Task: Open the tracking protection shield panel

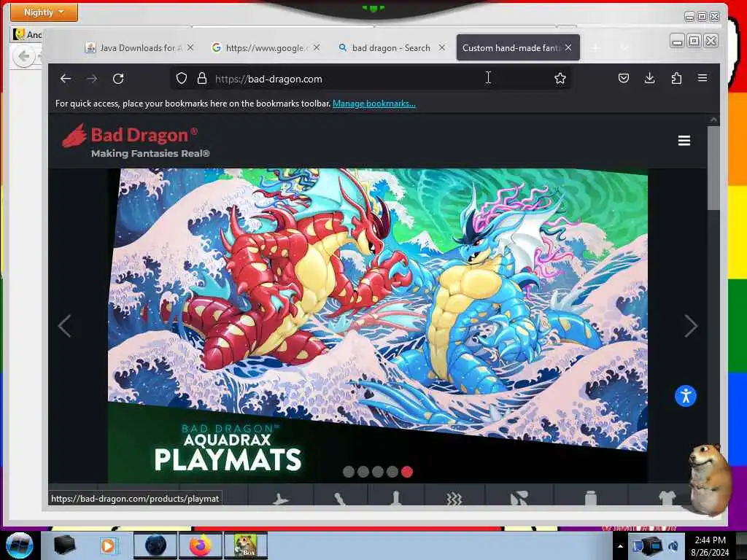Action: (182, 79)
